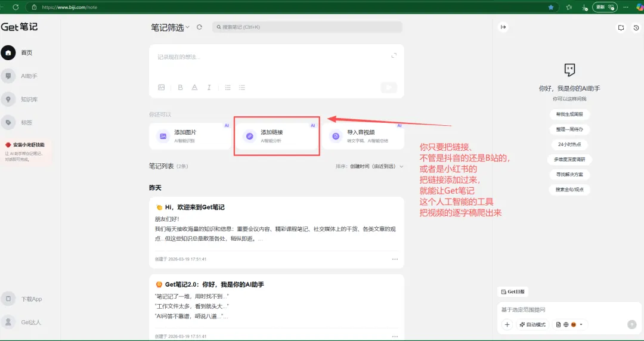Open the AI助手 sidebar item
Viewport: 644px width, 341px height.
[19, 76]
